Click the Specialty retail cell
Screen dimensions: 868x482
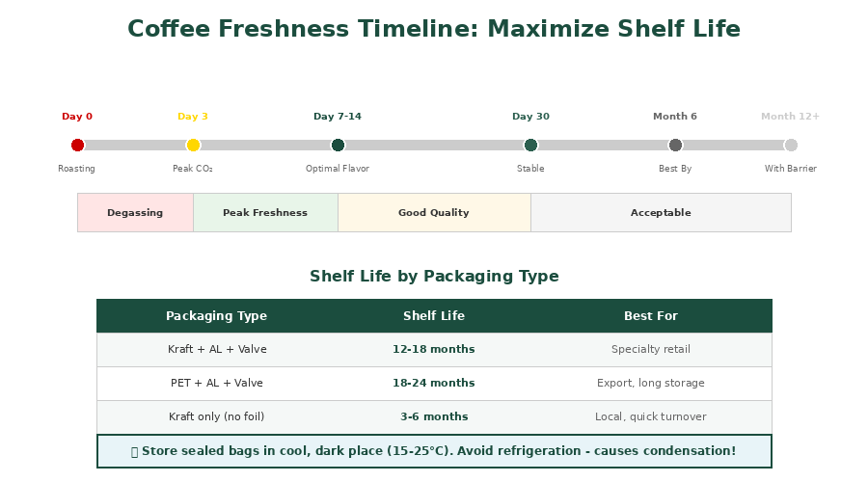651,350
